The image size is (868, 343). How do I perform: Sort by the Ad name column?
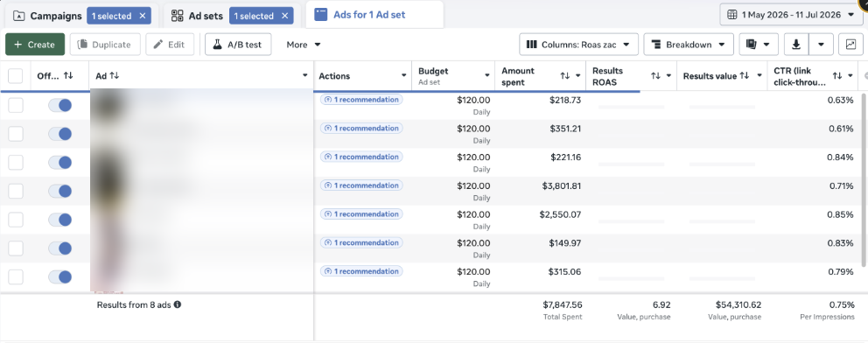(x=115, y=76)
